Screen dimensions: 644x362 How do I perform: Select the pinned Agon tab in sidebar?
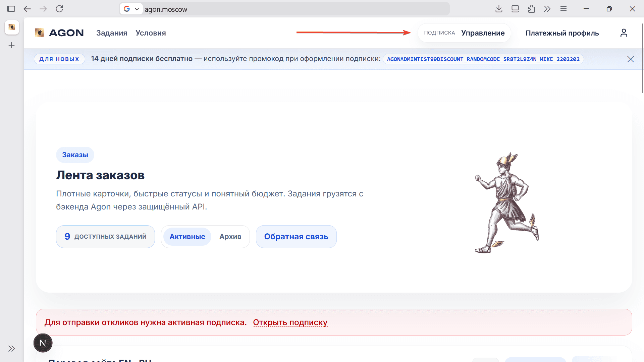coord(12,27)
